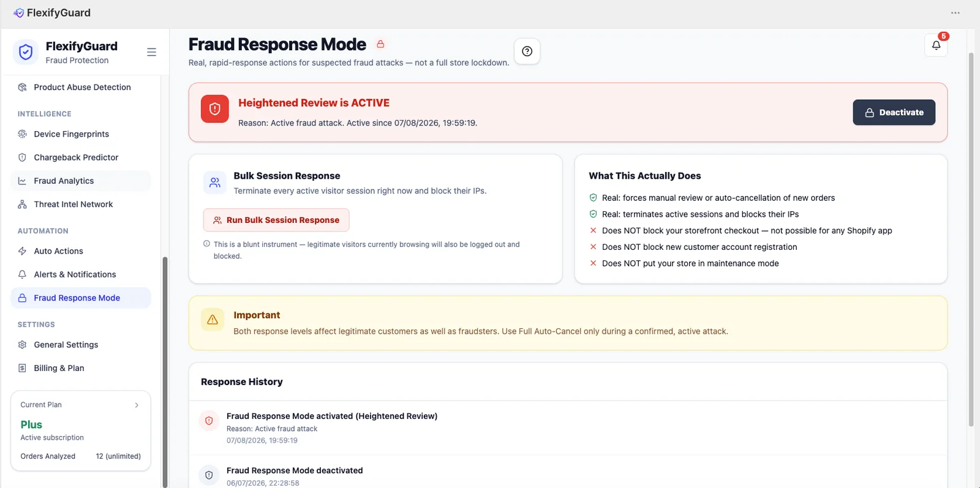
Task: Go to Billing & Plan
Action: [81, 368]
